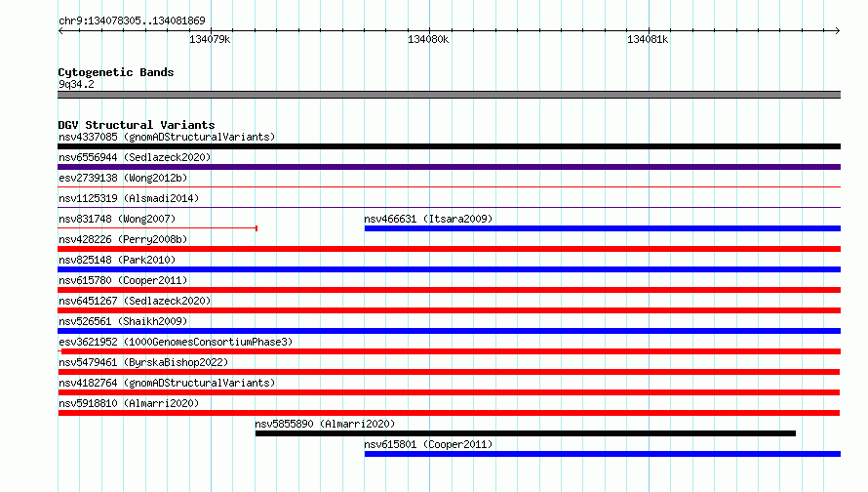The width and height of the screenshot is (868, 492).
Task: Click the 134079k ruler label
Action: 210,40
